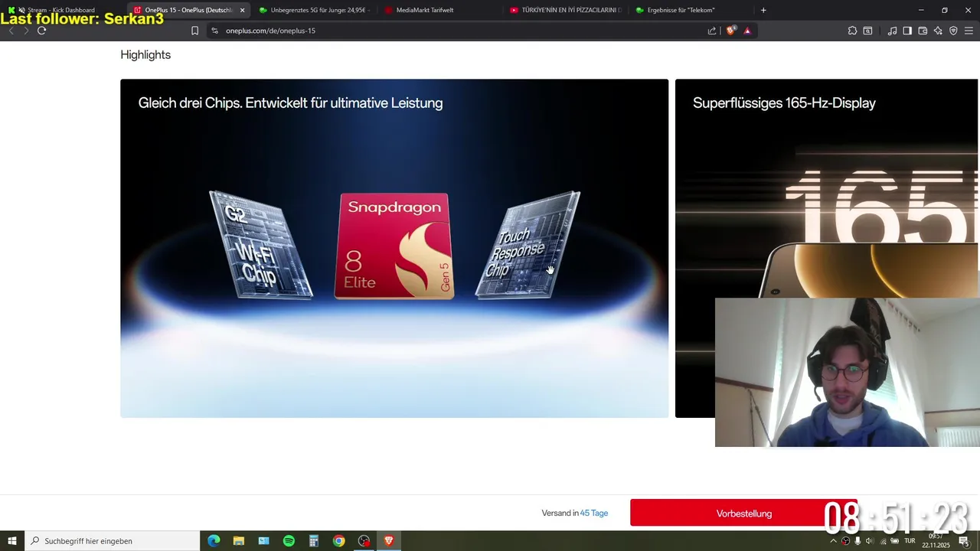Open the extensions puzzle icon
The image size is (980, 551).
pyautogui.click(x=852, y=31)
